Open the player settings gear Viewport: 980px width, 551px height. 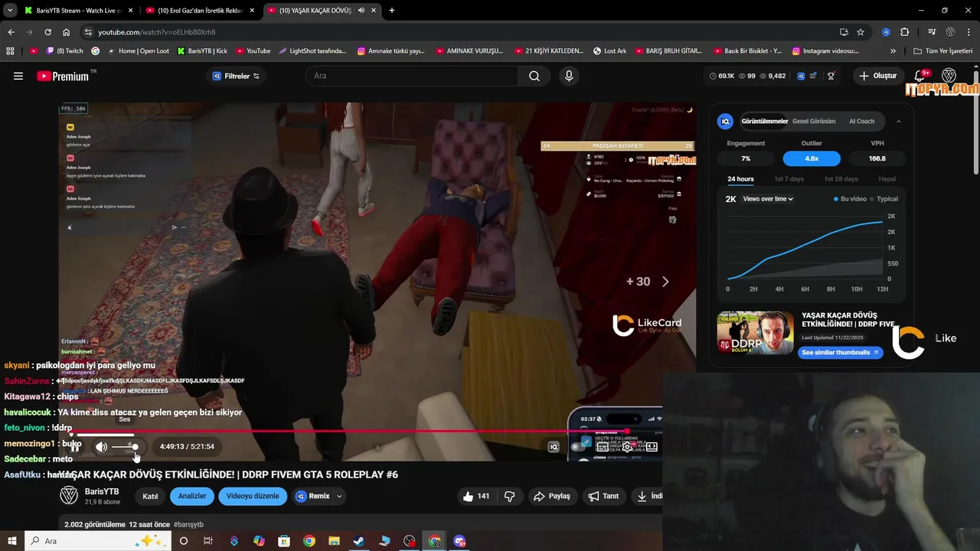(627, 447)
